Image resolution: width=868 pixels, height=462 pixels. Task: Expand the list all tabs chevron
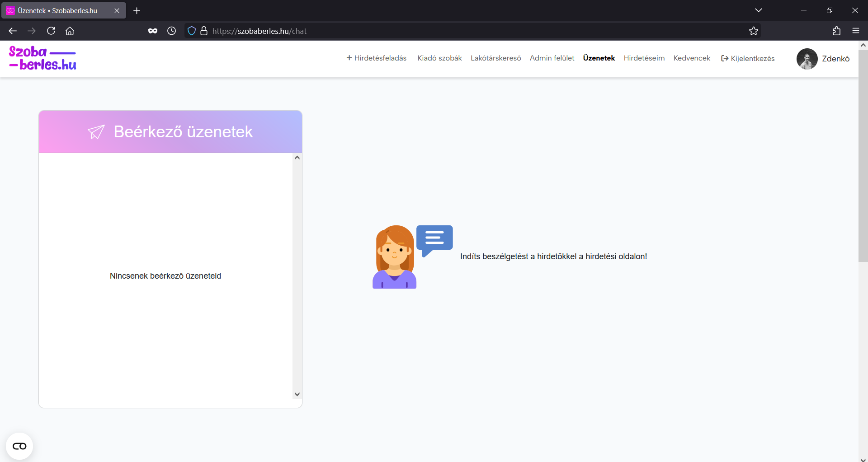(758, 10)
